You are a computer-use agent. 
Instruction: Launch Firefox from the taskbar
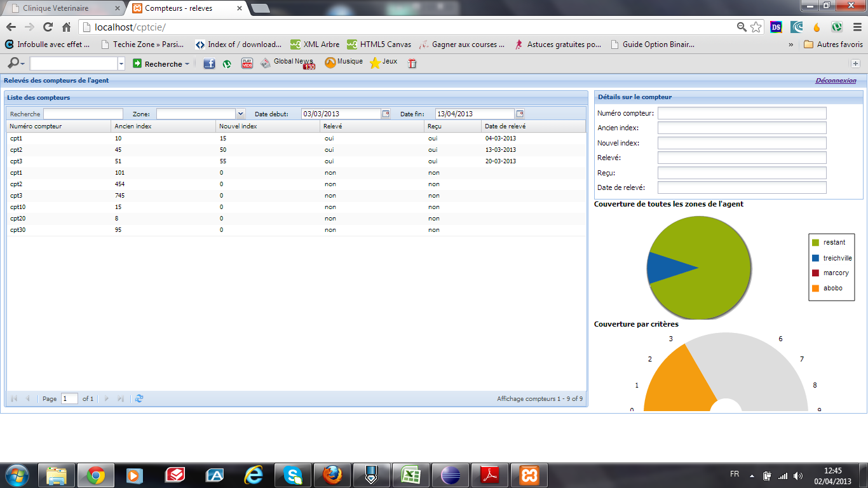click(x=331, y=475)
